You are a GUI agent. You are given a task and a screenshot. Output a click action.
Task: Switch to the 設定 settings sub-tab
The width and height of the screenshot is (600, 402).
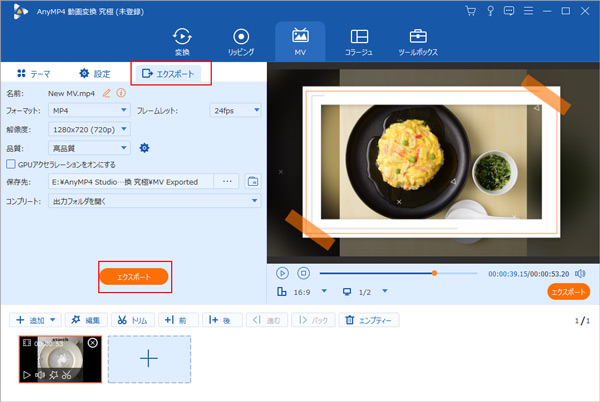point(95,73)
